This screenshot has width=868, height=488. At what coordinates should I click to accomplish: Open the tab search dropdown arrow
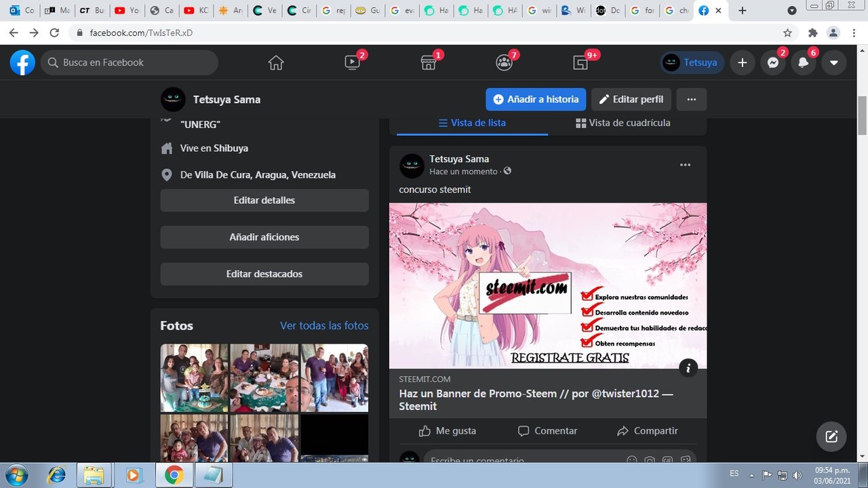792,11
